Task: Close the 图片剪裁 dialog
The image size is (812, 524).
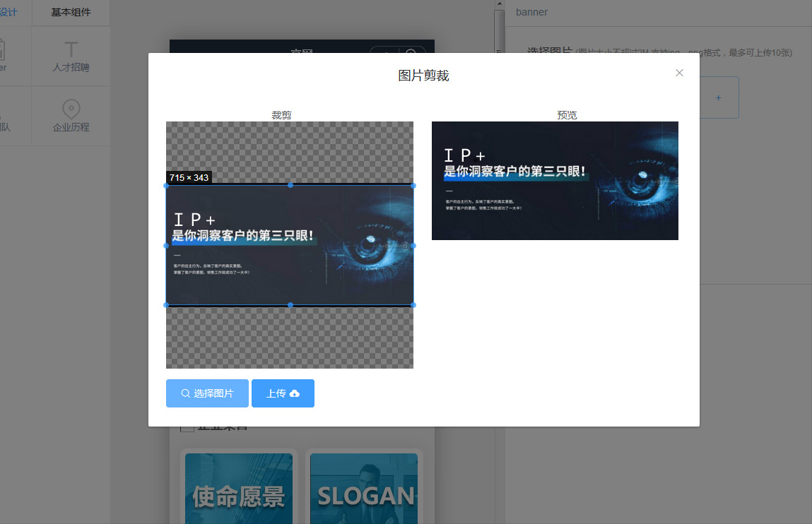Action: [x=679, y=73]
